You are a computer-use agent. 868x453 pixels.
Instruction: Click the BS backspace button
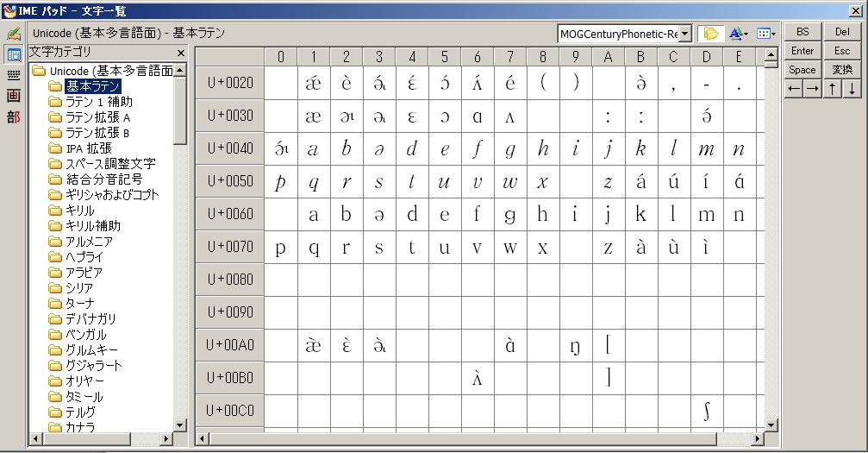tap(802, 32)
